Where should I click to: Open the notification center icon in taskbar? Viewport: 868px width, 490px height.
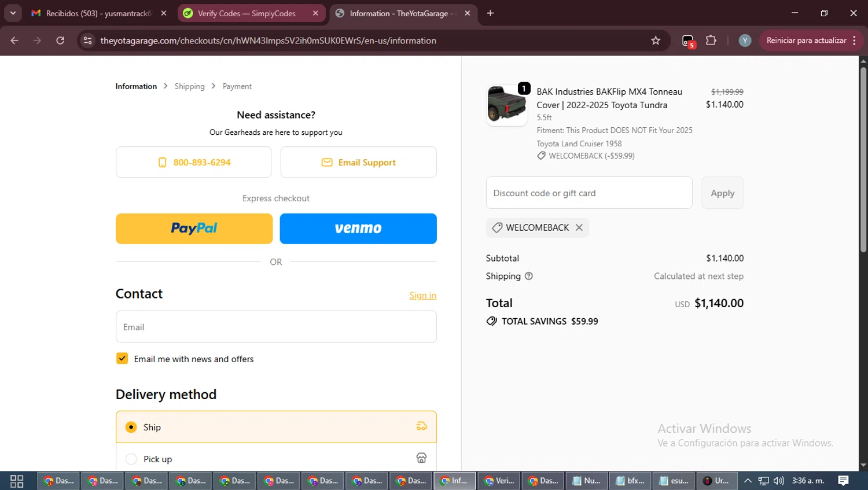point(844,481)
